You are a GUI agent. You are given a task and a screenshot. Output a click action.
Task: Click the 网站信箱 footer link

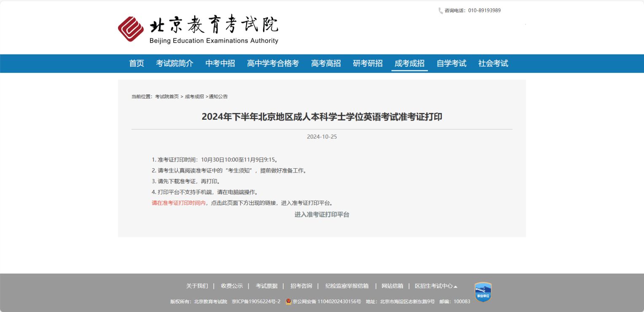point(392,286)
